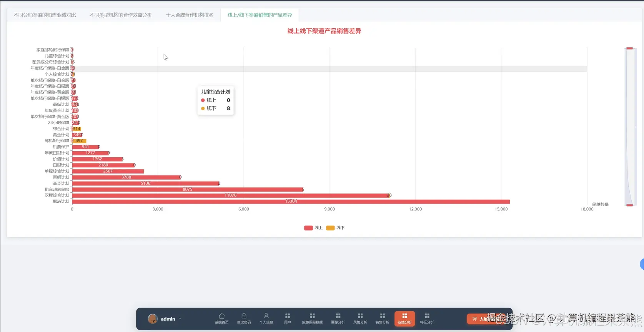Toggle 线下 series in chart legend

[335, 228]
